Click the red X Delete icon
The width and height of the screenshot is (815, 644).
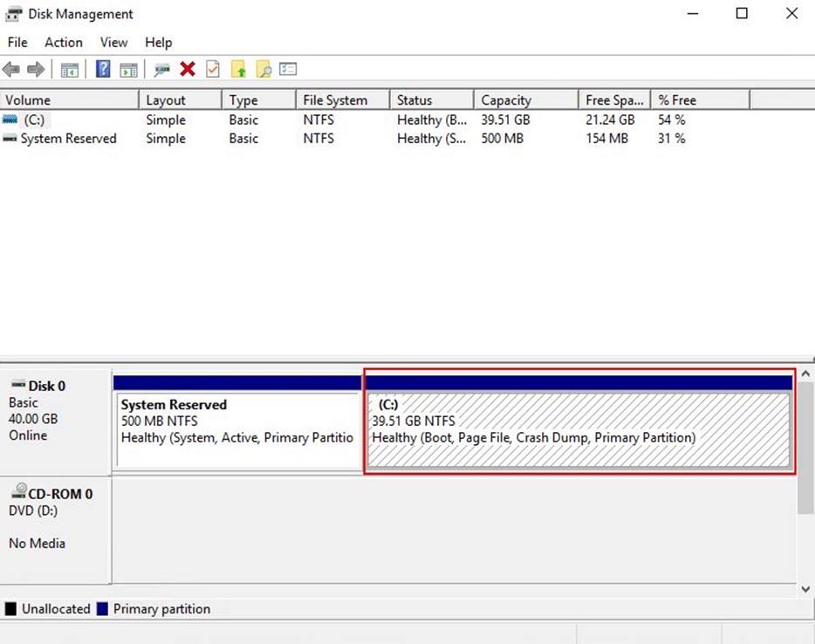coord(188,69)
